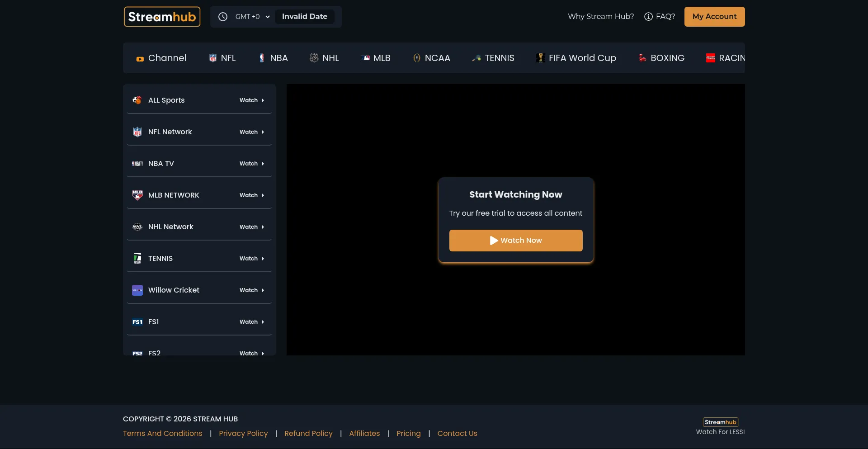Open Terms And Conditions link

[x=163, y=433]
